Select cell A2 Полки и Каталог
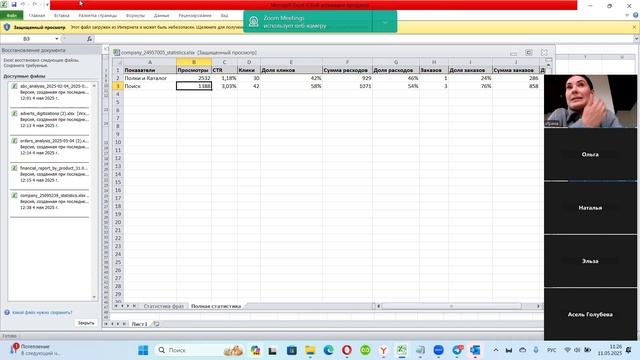This screenshot has width=640, height=360. (150, 78)
